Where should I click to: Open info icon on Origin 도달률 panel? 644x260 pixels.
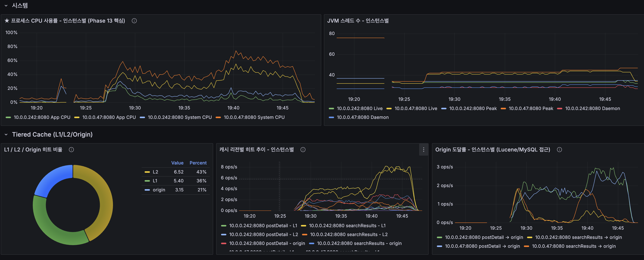559,149
